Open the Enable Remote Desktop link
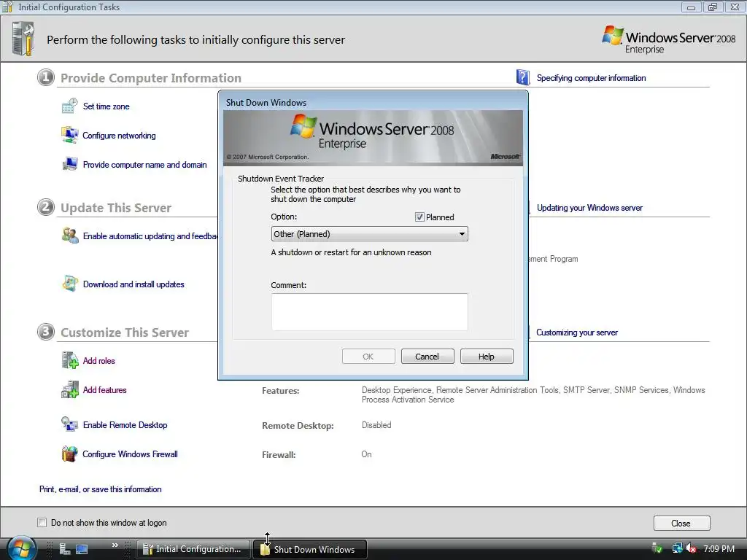Image resolution: width=747 pixels, height=560 pixels. [x=125, y=425]
